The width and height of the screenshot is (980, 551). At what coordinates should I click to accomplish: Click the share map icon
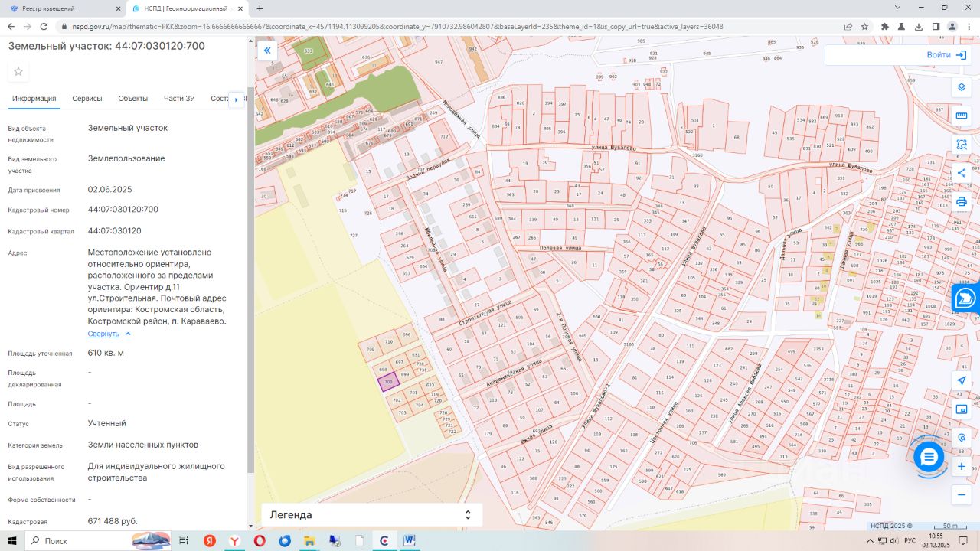point(962,173)
